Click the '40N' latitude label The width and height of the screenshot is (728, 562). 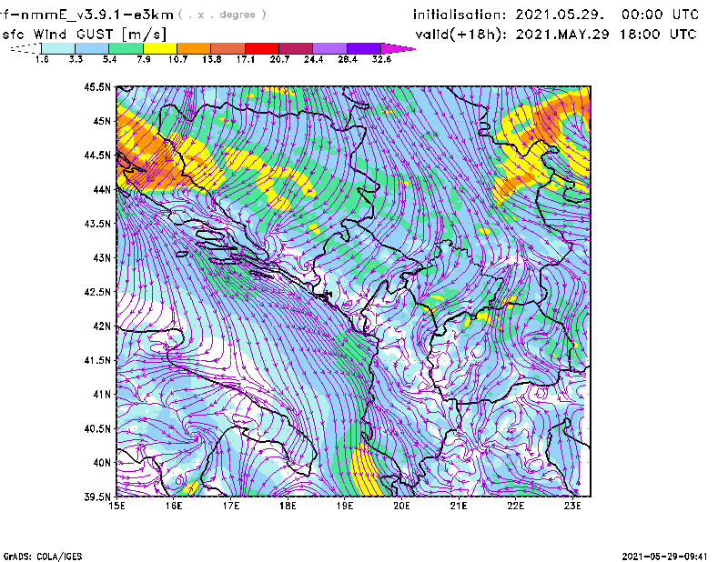pyautogui.click(x=102, y=463)
